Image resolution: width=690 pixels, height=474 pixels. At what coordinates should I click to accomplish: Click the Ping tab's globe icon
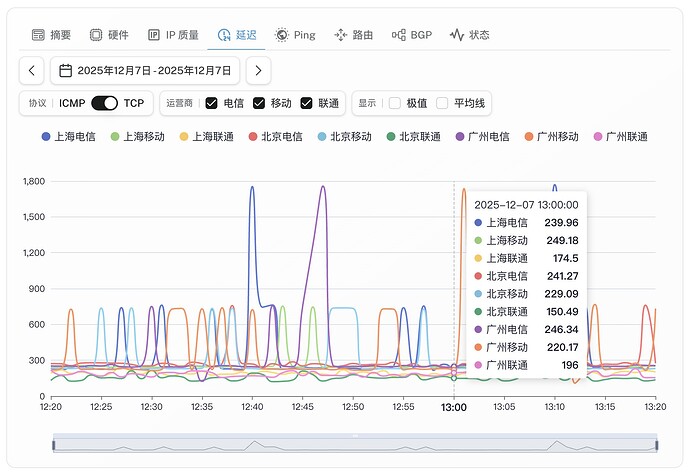[x=282, y=35]
